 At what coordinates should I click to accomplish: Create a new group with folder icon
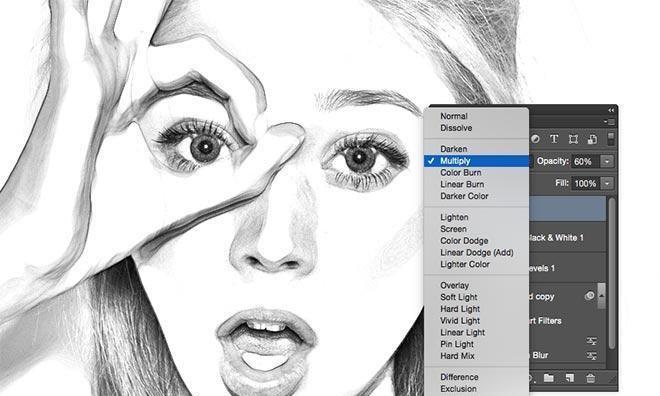(x=548, y=377)
